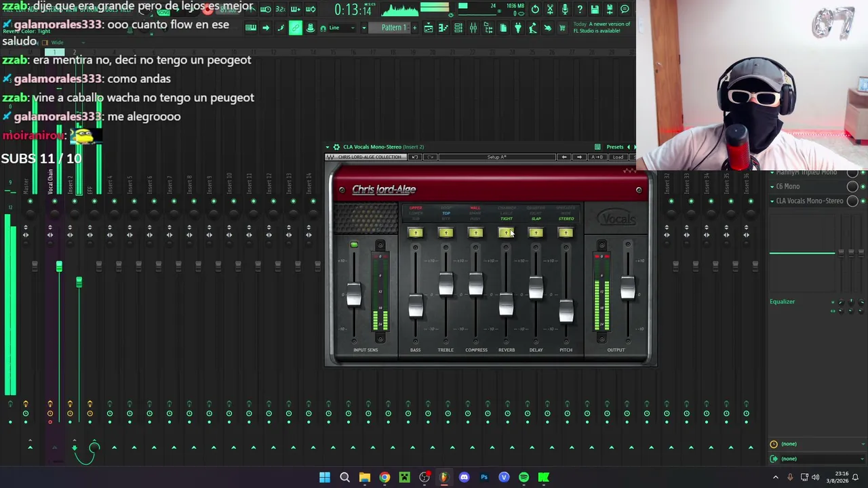
Task: Click the Treble fader handle
Action: (446, 285)
